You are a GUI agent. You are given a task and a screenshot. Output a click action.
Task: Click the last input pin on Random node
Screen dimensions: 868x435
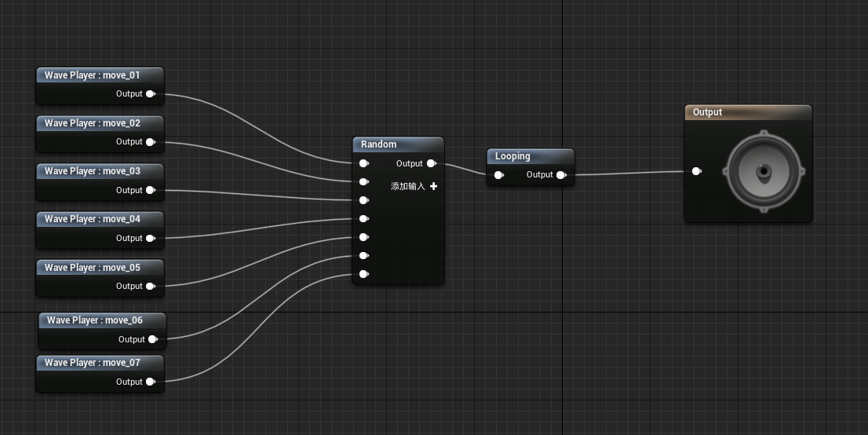[x=363, y=274]
